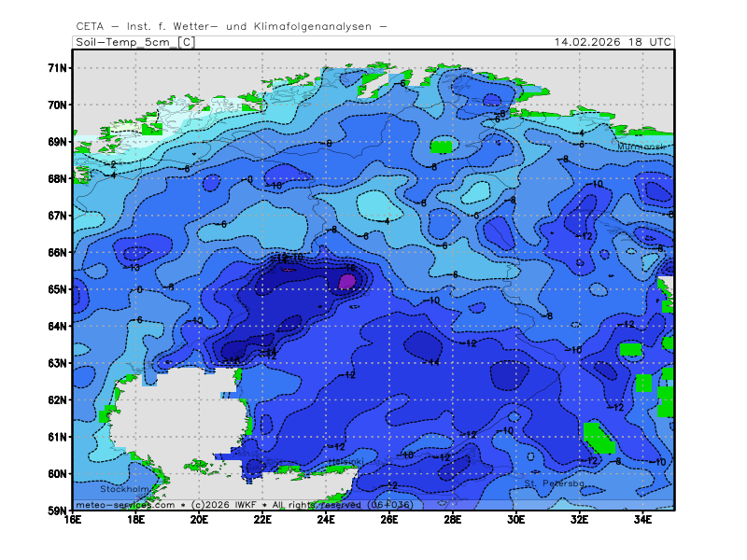
Task: Select the 34E longitude axis label
Action: (642, 519)
